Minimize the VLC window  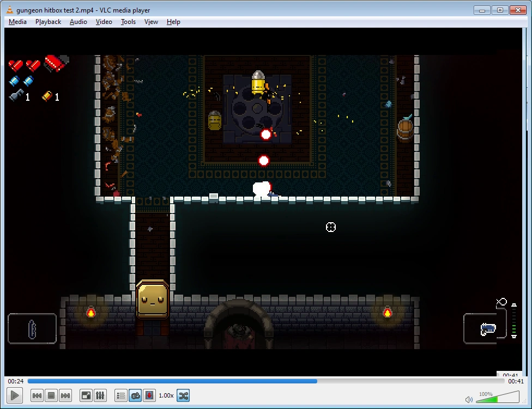pyautogui.click(x=482, y=10)
